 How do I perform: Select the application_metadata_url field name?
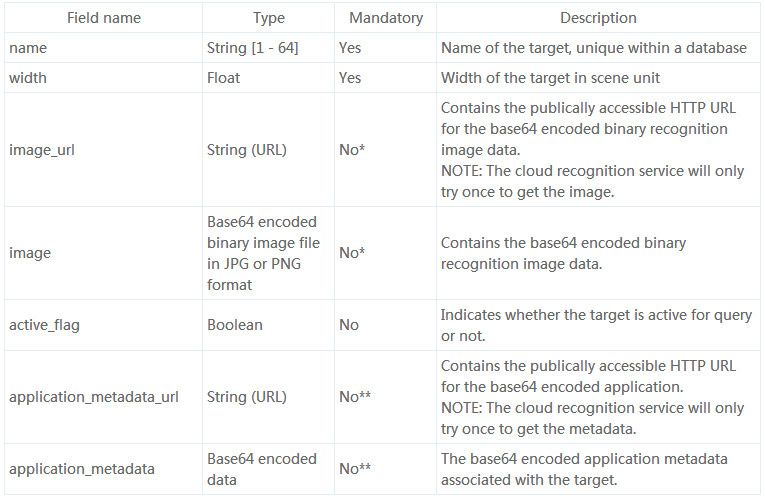[x=94, y=397]
